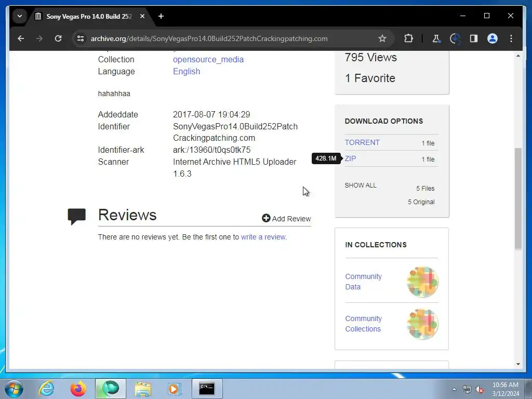Click the address bar URL
This screenshot has width=532, height=399.
[x=209, y=38]
